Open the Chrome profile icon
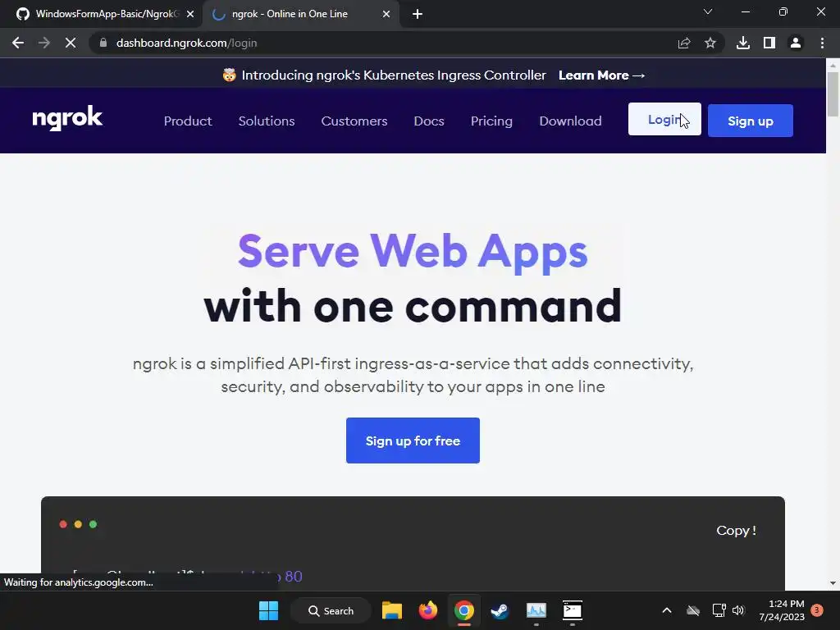Viewport: 840px width, 630px height. (796, 43)
